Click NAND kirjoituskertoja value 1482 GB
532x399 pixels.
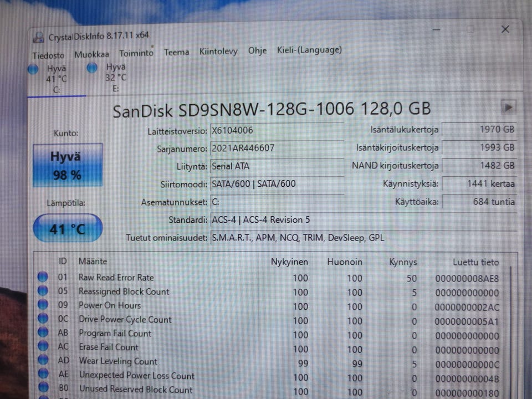(479, 166)
